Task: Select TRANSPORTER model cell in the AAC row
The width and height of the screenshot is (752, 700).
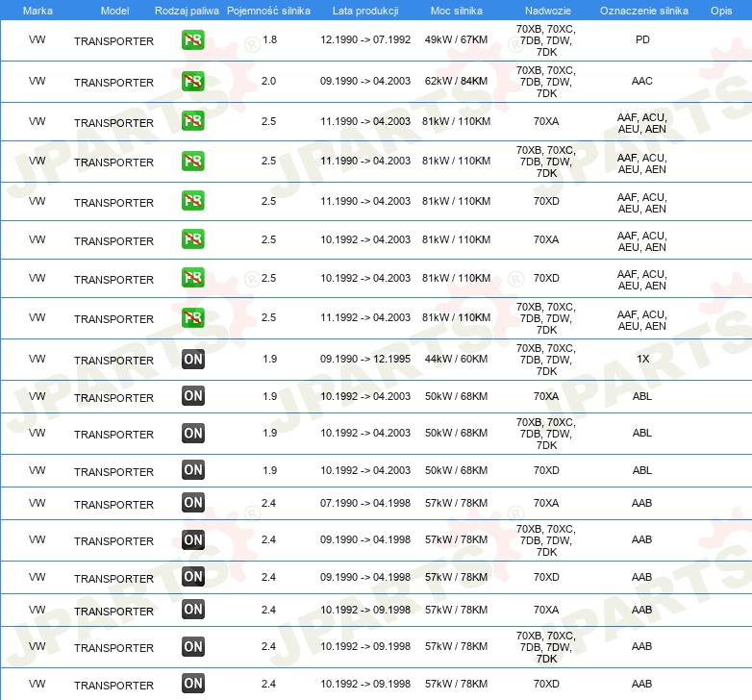Action: pos(113,83)
